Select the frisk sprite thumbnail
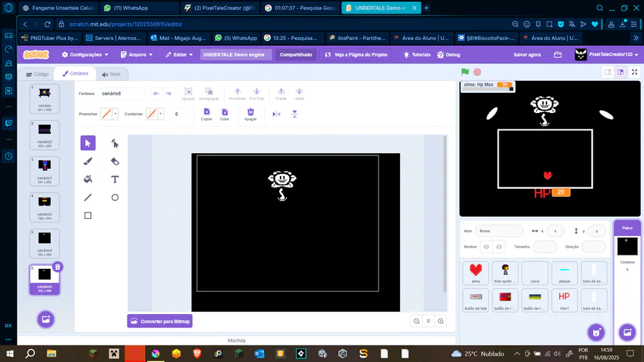644x362 pixels. coord(505,273)
